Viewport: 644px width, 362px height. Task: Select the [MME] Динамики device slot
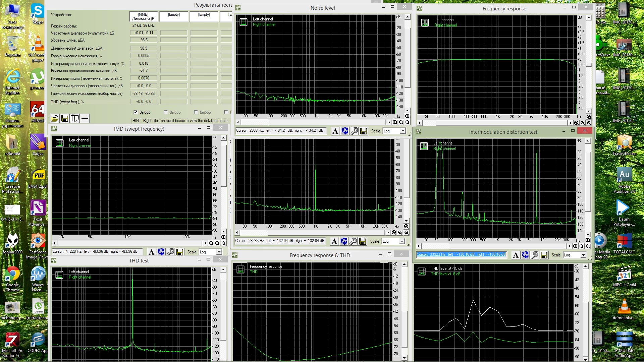[x=144, y=16]
